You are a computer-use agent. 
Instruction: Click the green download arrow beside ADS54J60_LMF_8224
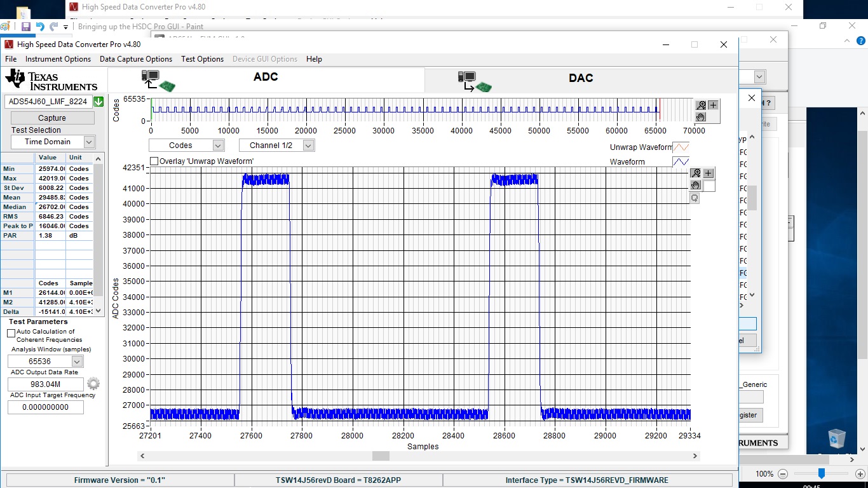coord(98,102)
